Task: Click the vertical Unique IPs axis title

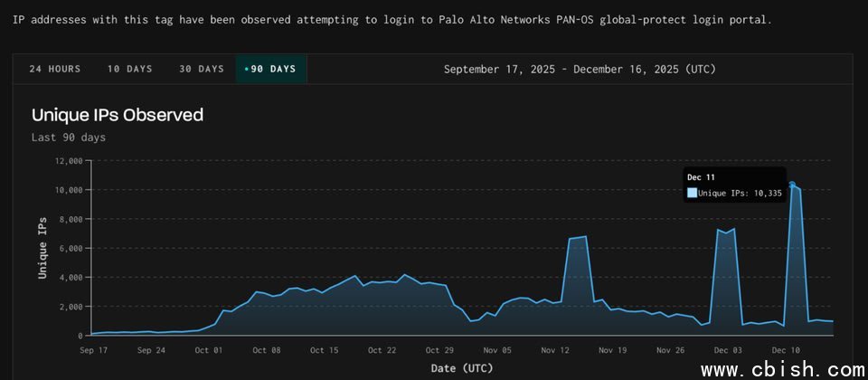Action: tap(42, 248)
